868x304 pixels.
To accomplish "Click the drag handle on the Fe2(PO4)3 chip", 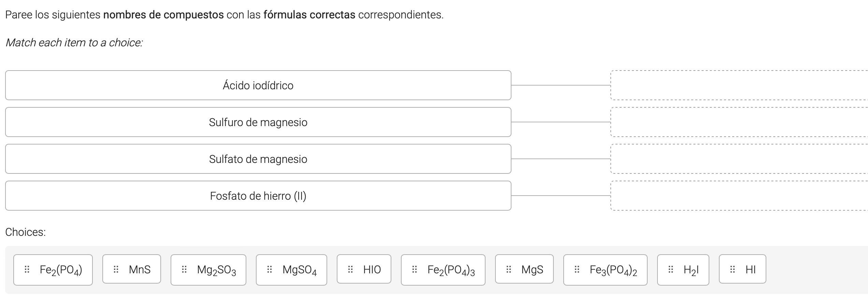I will click(x=415, y=269).
